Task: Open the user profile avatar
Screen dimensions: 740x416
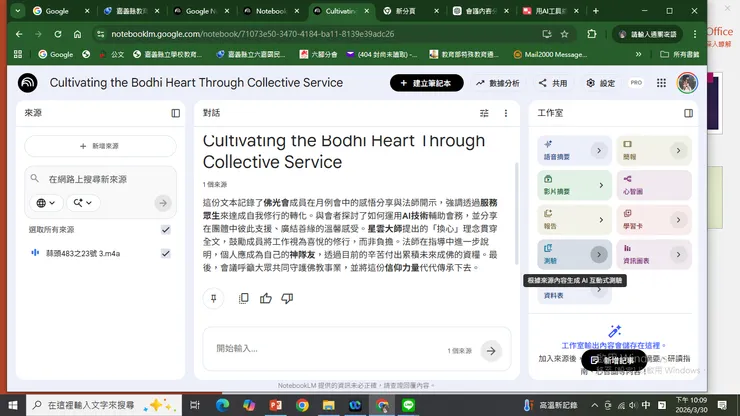Action: 687,83
